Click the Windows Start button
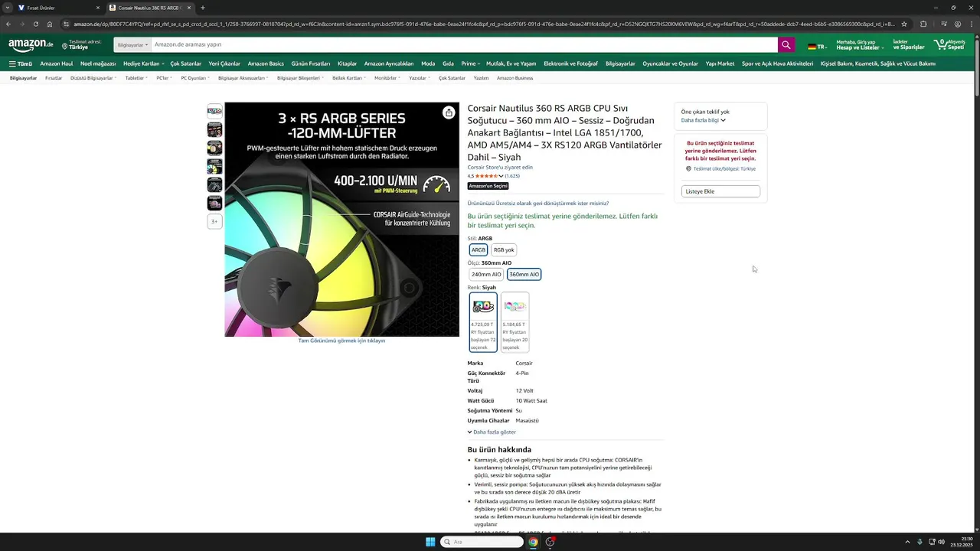This screenshot has width=980, height=551. click(430, 542)
